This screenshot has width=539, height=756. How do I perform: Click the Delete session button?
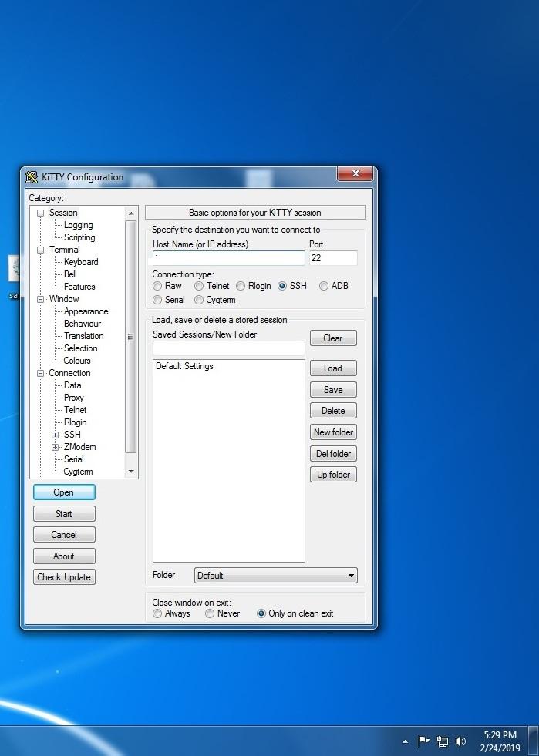[x=333, y=411]
